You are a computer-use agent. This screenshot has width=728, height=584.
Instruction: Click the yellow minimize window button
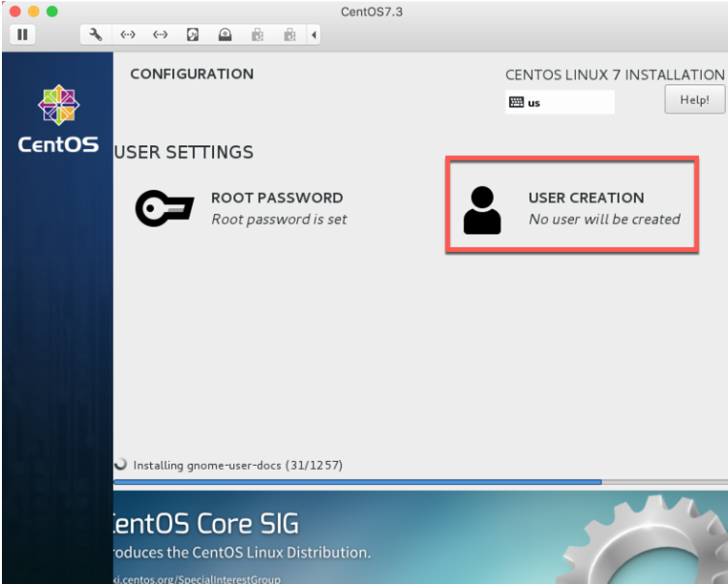[34, 12]
